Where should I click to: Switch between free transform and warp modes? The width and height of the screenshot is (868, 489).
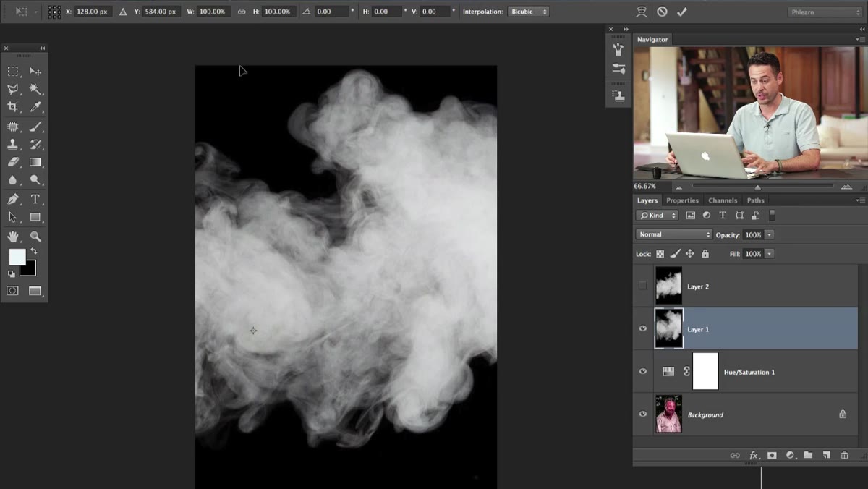[x=642, y=12]
